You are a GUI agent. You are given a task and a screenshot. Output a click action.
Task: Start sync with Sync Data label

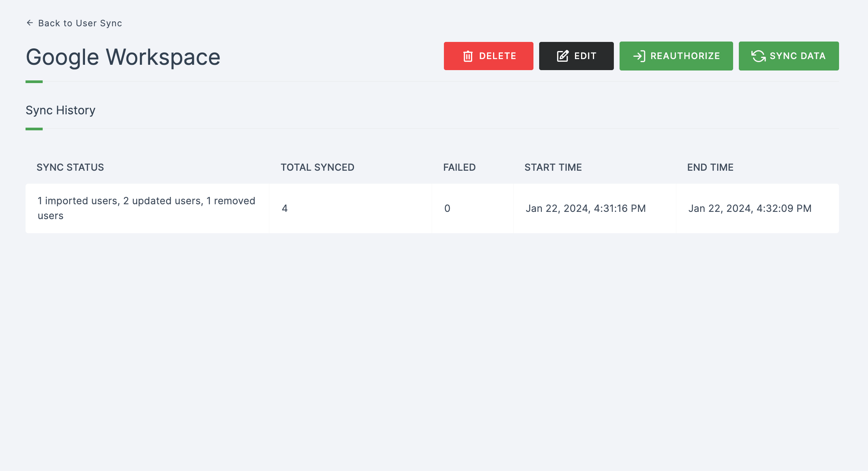click(798, 56)
